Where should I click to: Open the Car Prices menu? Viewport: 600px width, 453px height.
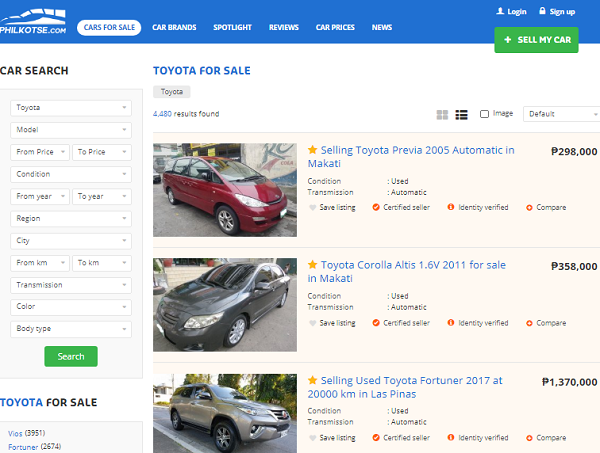[335, 28]
